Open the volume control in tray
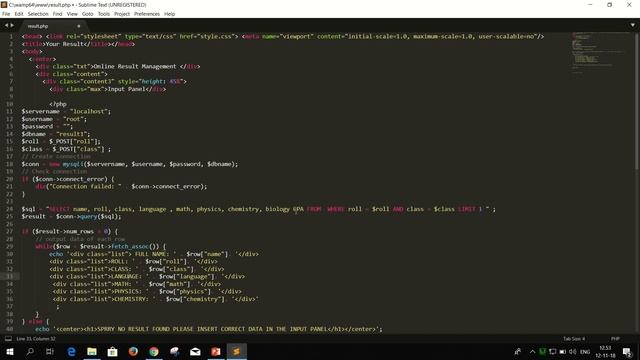 point(573,351)
